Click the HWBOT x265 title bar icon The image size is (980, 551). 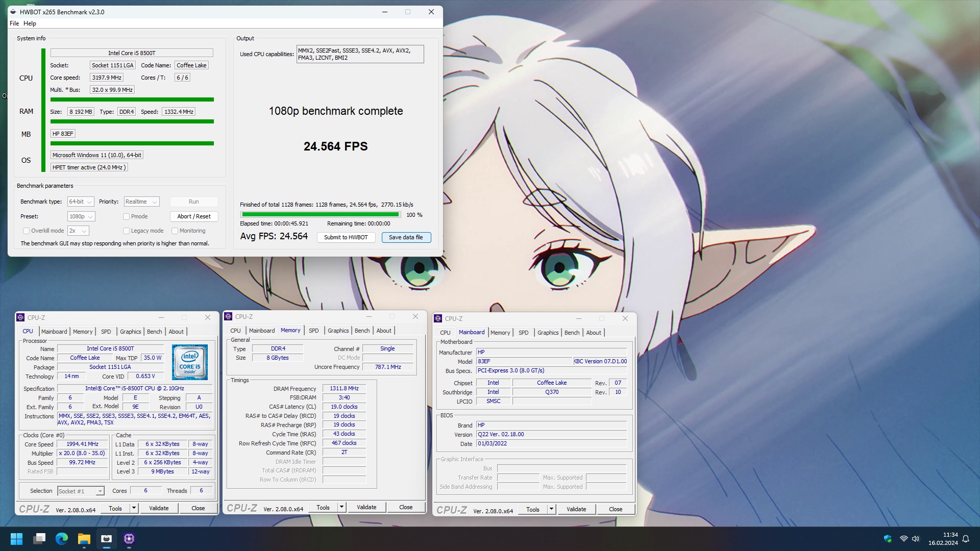tap(13, 12)
